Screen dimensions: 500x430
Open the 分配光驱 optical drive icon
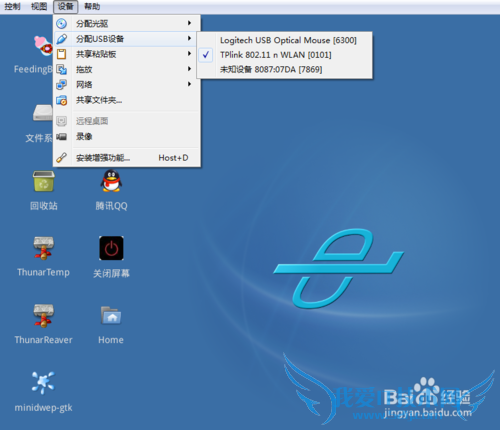[61, 24]
